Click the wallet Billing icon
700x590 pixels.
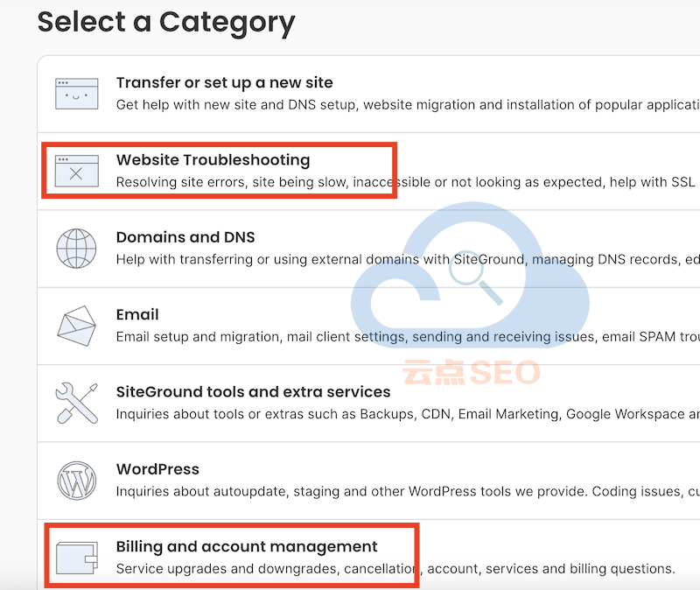[77, 558]
